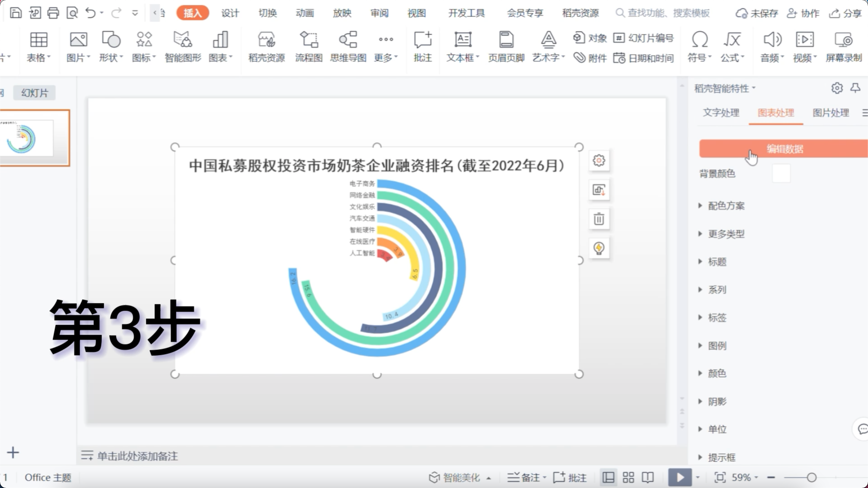The image size is (868, 488).
Task: Click the Save icon in quick access toolbar
Action: pyautogui.click(x=16, y=13)
